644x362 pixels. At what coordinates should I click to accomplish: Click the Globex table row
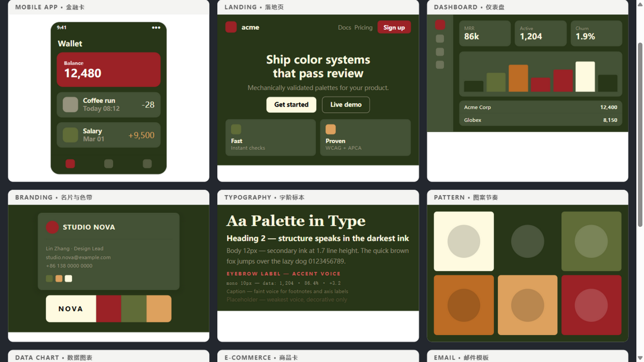pos(541,120)
